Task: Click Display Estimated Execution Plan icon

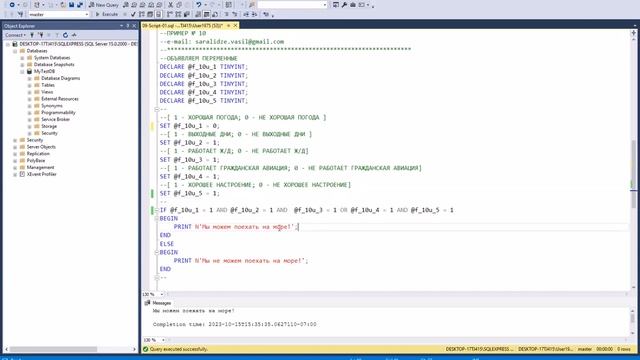Action: coord(142,14)
